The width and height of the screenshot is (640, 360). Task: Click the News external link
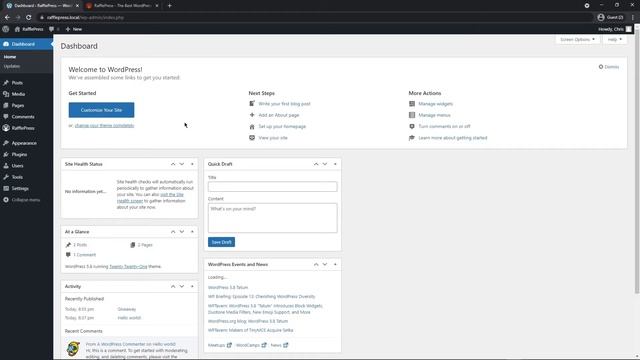click(279, 345)
